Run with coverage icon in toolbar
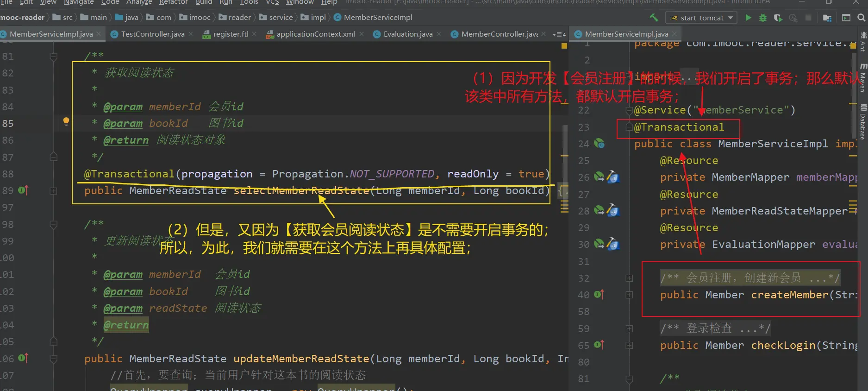Image resolution: width=868 pixels, height=391 pixels. pos(778,18)
